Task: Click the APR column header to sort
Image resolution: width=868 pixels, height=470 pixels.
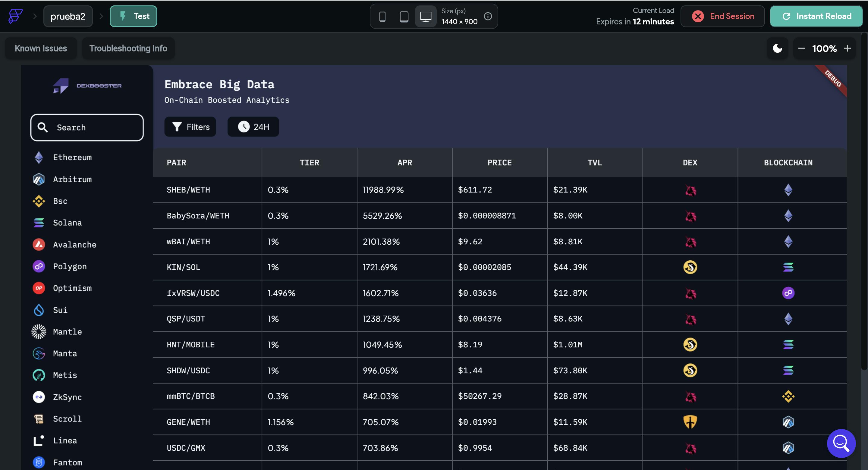Action: click(x=404, y=163)
